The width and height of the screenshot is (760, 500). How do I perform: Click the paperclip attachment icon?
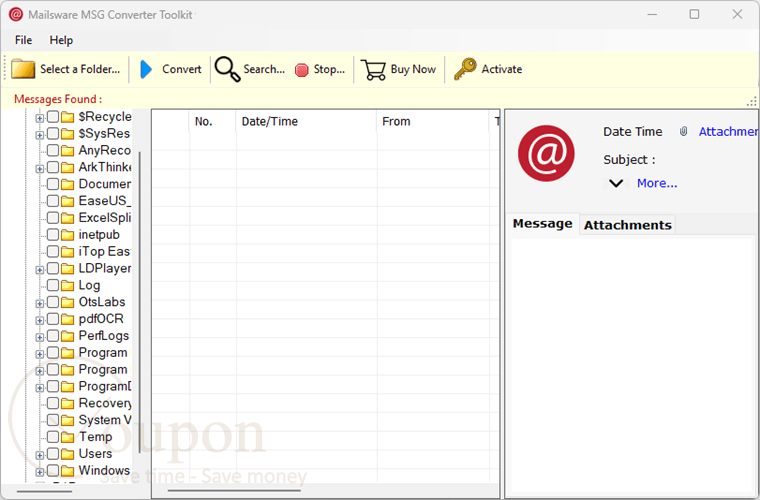pyautogui.click(x=683, y=131)
